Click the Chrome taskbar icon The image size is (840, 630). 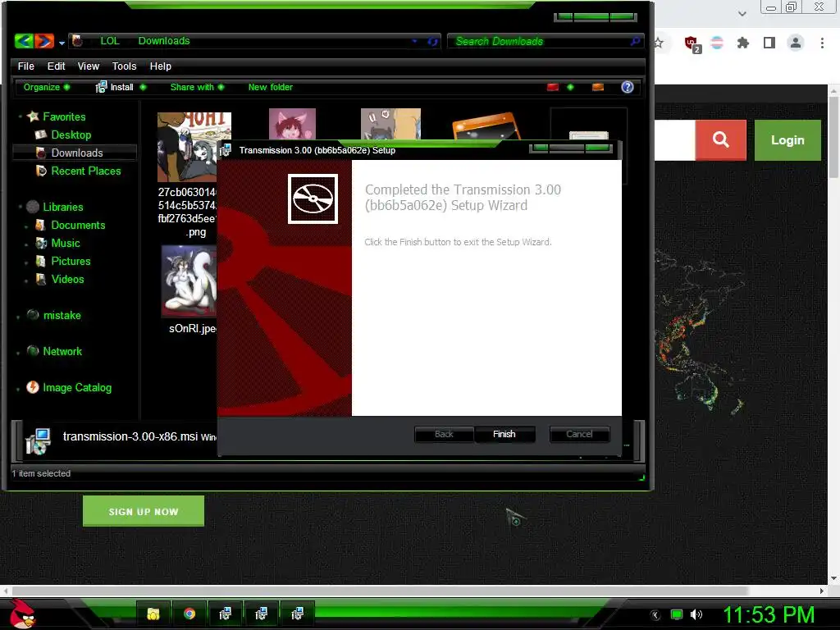coord(189,614)
